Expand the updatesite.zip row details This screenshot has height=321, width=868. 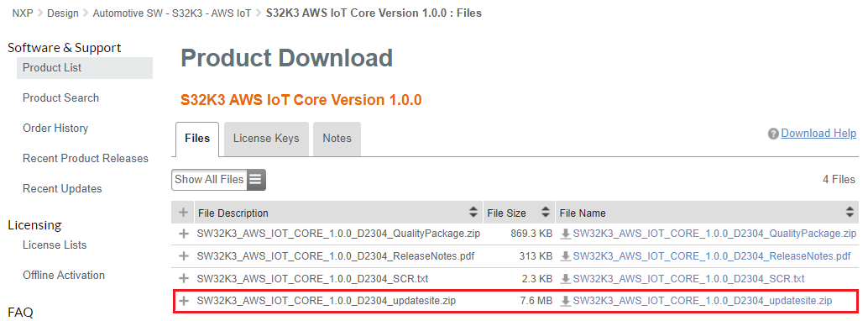[183, 301]
